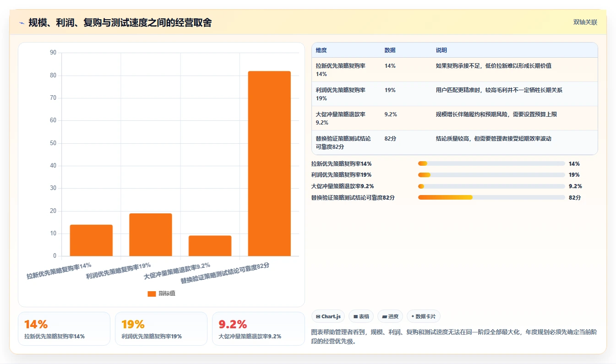The height and width of the screenshot is (364, 616).
Task: Click the progress list label 大促冲量策略退款率9.2%
Action: click(342, 186)
